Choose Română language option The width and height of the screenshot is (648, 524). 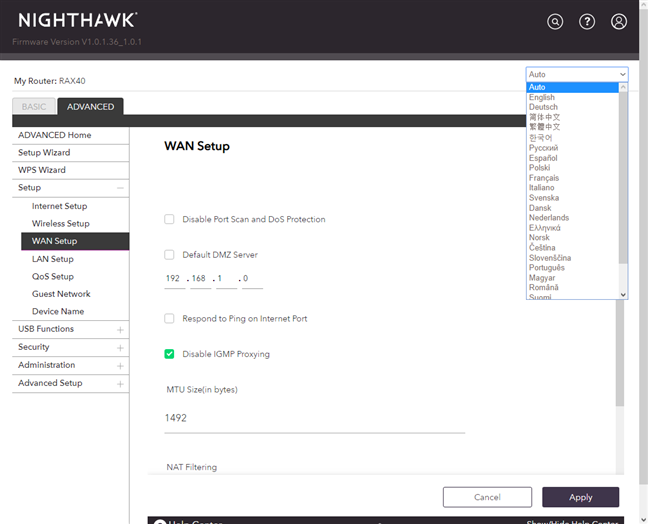[x=573, y=288]
